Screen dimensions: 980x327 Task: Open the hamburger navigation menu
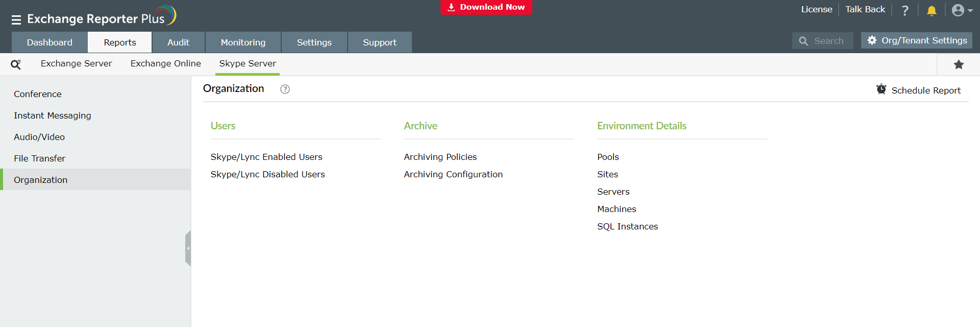click(x=16, y=20)
